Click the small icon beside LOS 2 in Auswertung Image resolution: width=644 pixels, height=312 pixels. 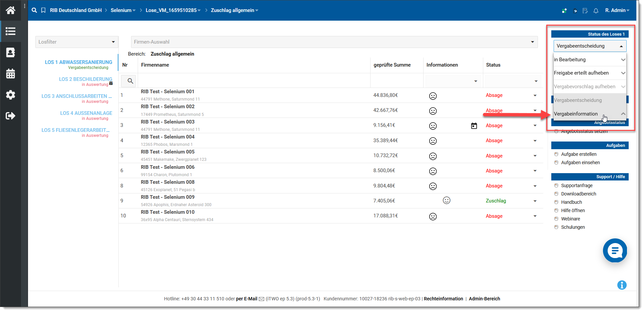coord(111,83)
